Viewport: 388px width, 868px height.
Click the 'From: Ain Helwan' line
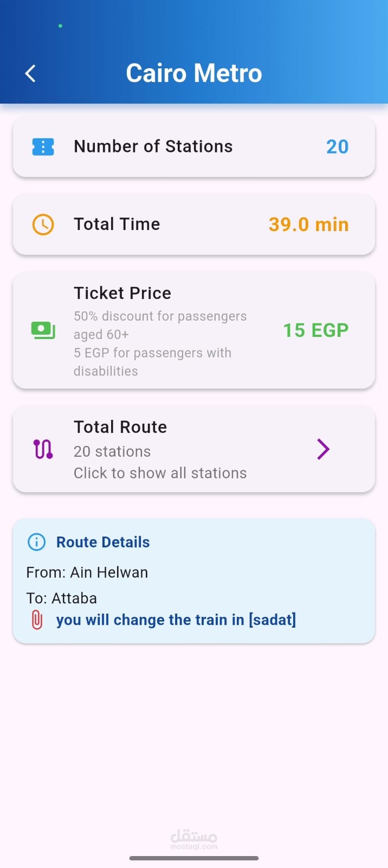[x=87, y=572]
